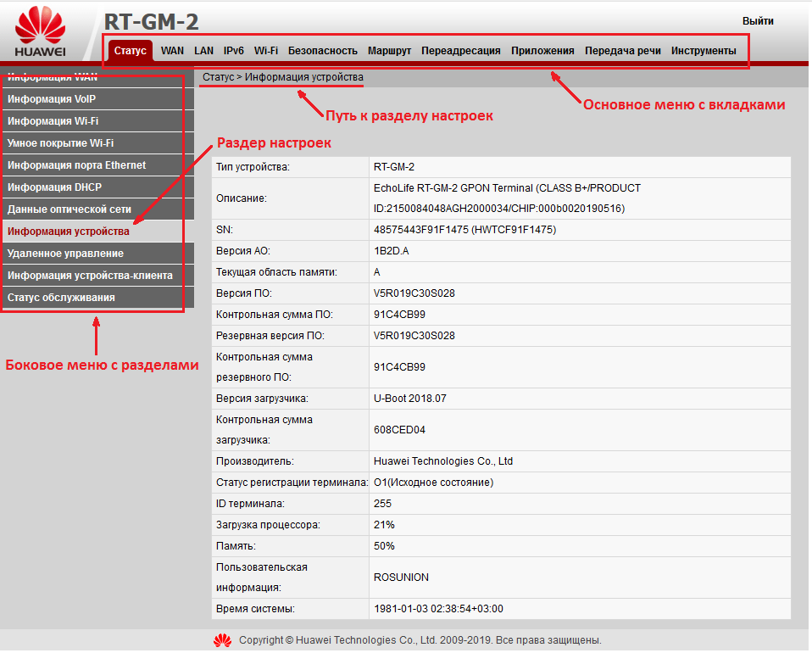Switch to Передача речи tab
Image resolution: width=812 pixels, height=653 pixels.
click(623, 51)
